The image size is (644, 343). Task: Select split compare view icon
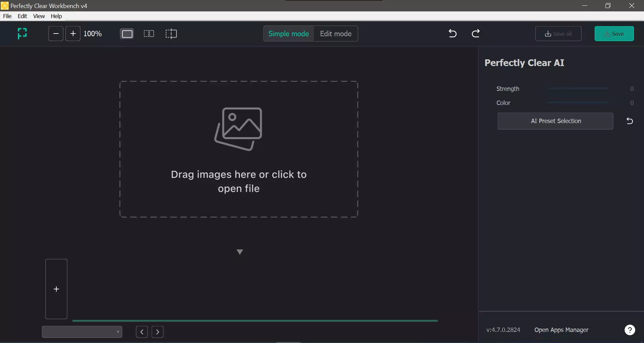171,34
